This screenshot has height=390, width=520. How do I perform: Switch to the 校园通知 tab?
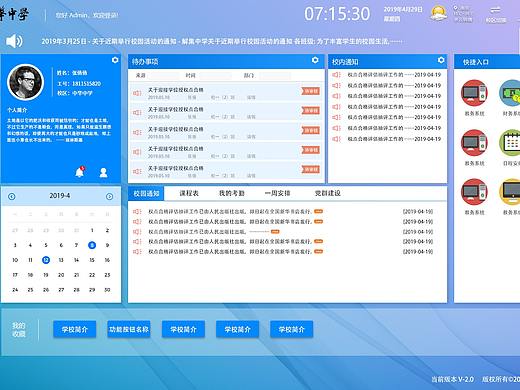(x=146, y=193)
